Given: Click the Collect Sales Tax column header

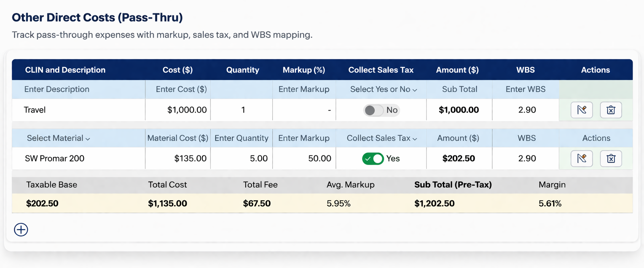Looking at the screenshot, I should [381, 70].
